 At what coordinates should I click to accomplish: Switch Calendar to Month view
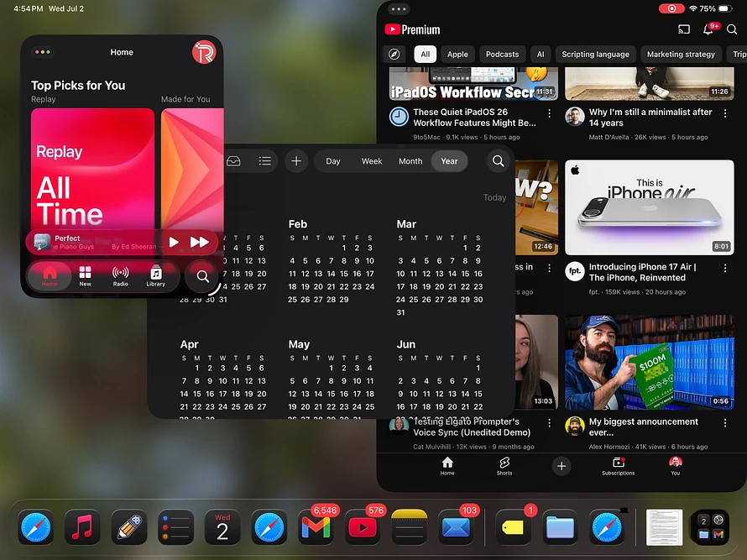410,161
